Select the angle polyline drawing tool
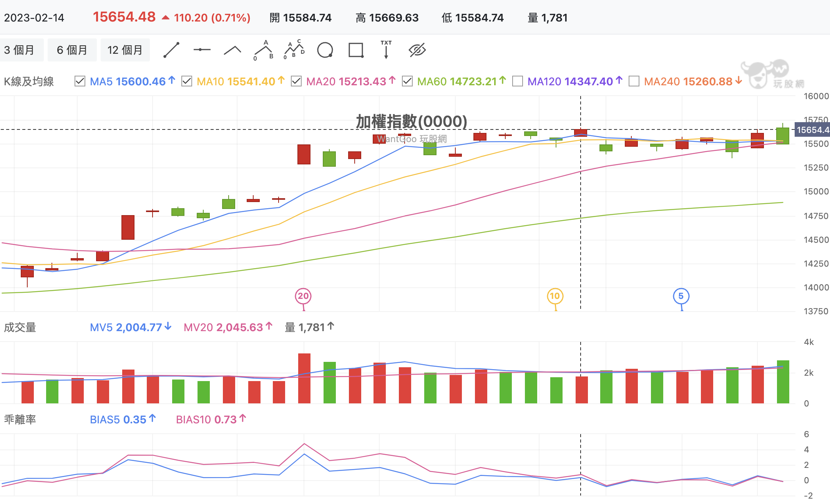This screenshot has width=830, height=504. pos(232,50)
